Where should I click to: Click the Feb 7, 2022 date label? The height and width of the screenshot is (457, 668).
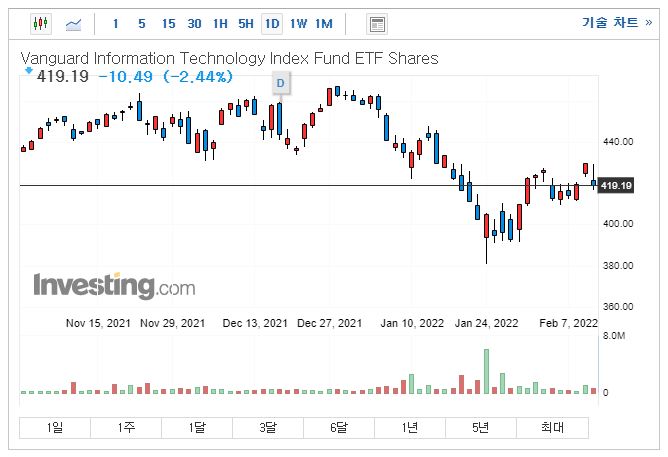(568, 323)
